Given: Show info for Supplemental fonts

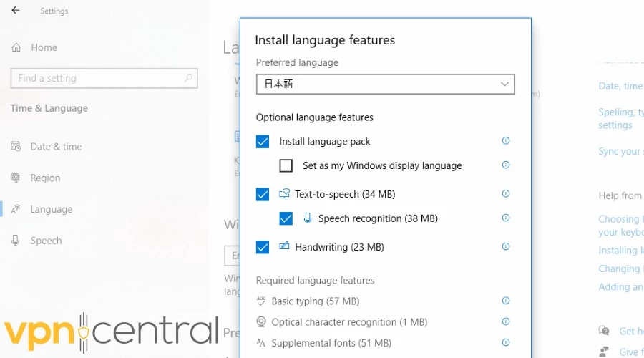Looking at the screenshot, I should (x=506, y=342).
